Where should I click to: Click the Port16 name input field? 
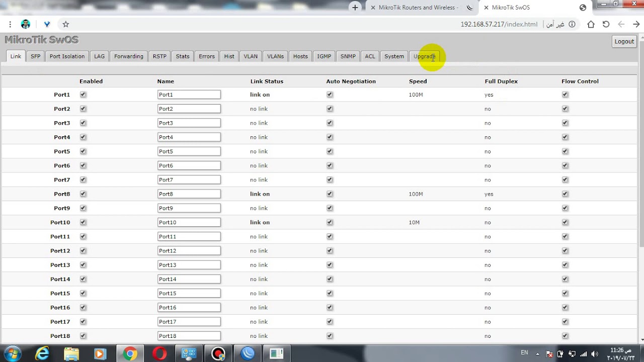189,307
